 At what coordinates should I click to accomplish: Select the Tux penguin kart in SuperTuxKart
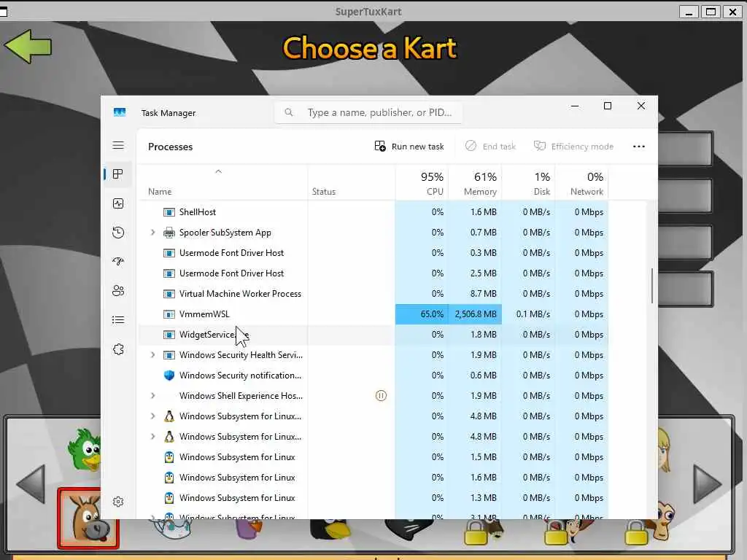[x=330, y=529]
